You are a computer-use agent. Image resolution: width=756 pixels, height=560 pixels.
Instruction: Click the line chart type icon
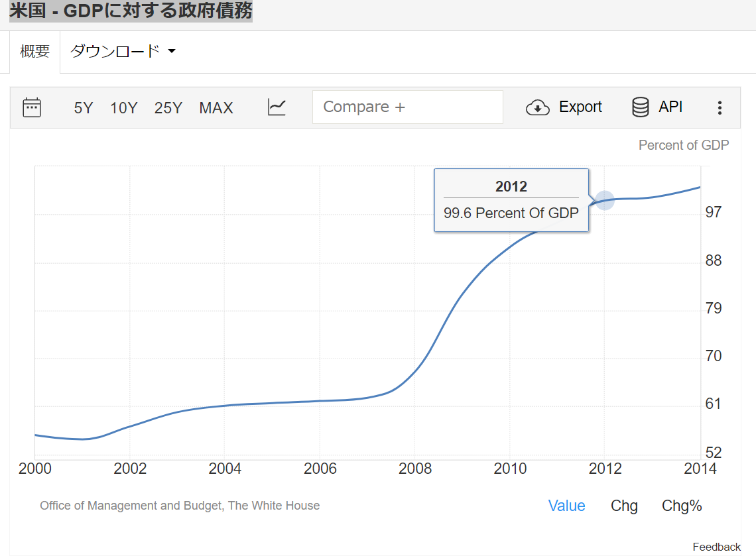pyautogui.click(x=277, y=107)
